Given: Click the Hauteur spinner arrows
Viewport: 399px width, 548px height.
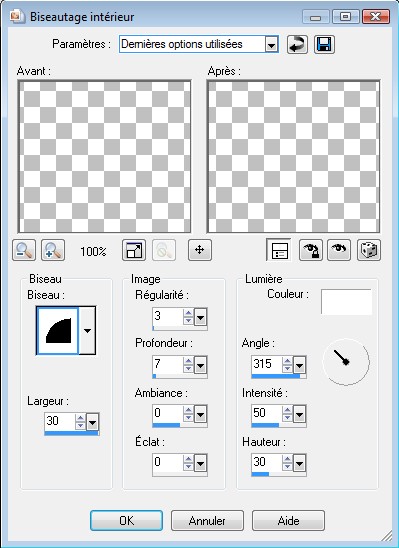Looking at the screenshot, I should pyautogui.click(x=287, y=463).
